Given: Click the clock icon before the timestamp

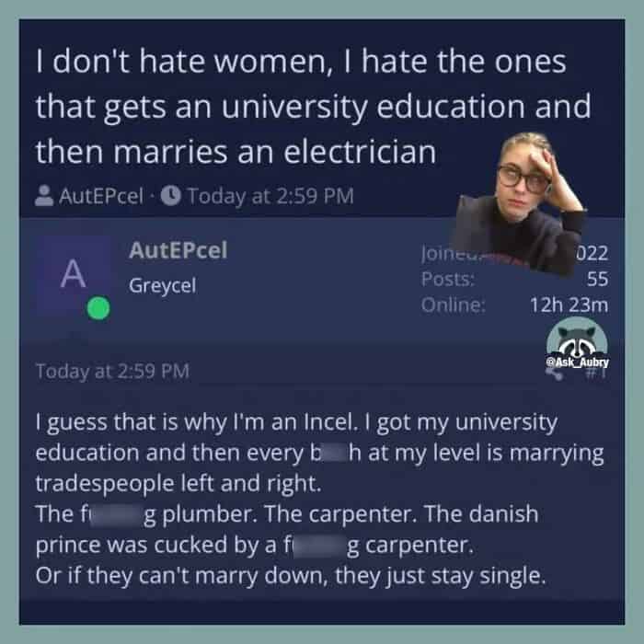Looking at the screenshot, I should (170, 195).
